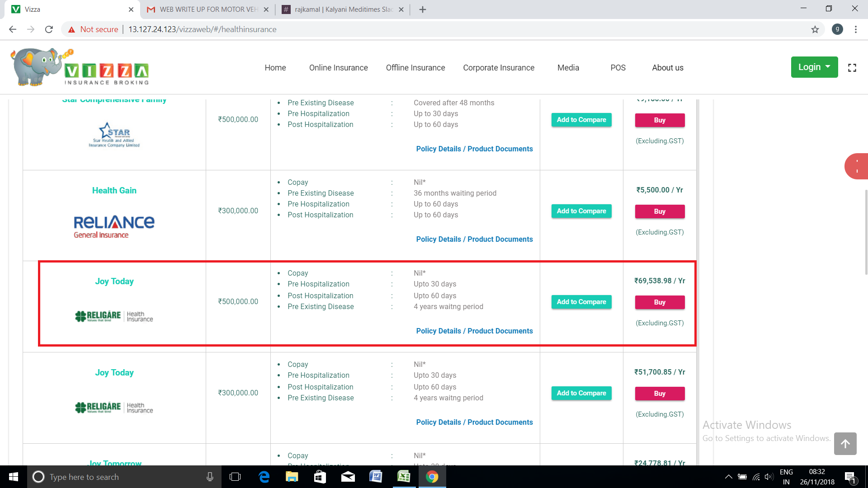
Task: Open Policy Details for Star plan
Action: click(x=474, y=149)
